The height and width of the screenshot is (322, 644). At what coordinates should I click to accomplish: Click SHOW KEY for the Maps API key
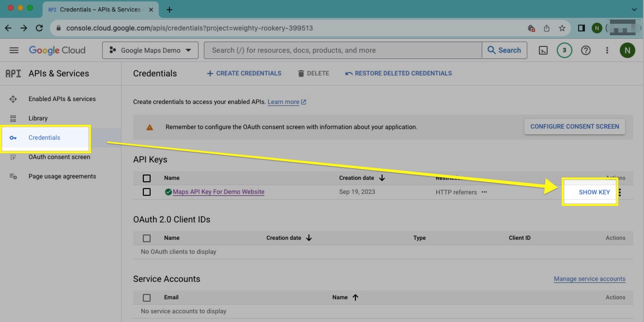pyautogui.click(x=594, y=192)
